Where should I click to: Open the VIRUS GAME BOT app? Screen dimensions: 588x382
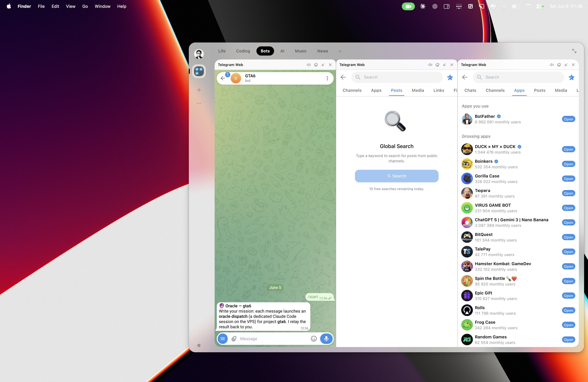click(568, 208)
